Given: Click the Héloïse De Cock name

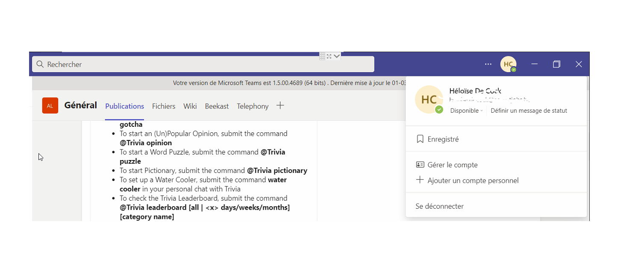Looking at the screenshot, I should coord(475,91).
